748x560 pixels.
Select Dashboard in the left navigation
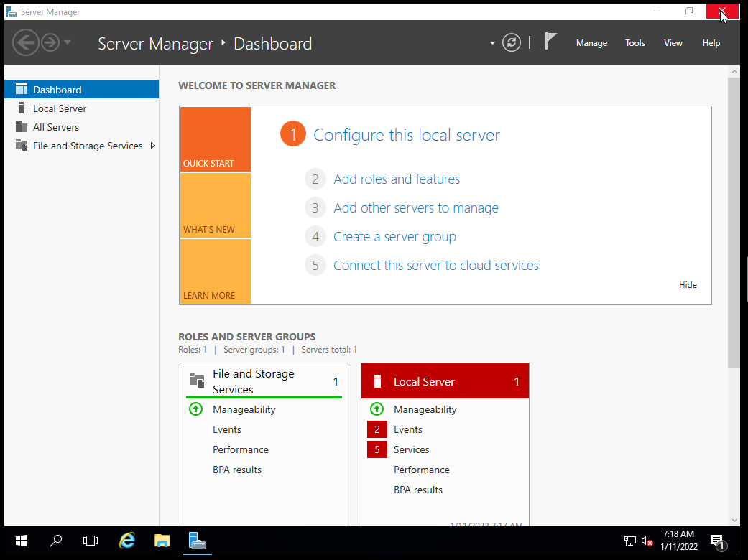[x=82, y=89]
